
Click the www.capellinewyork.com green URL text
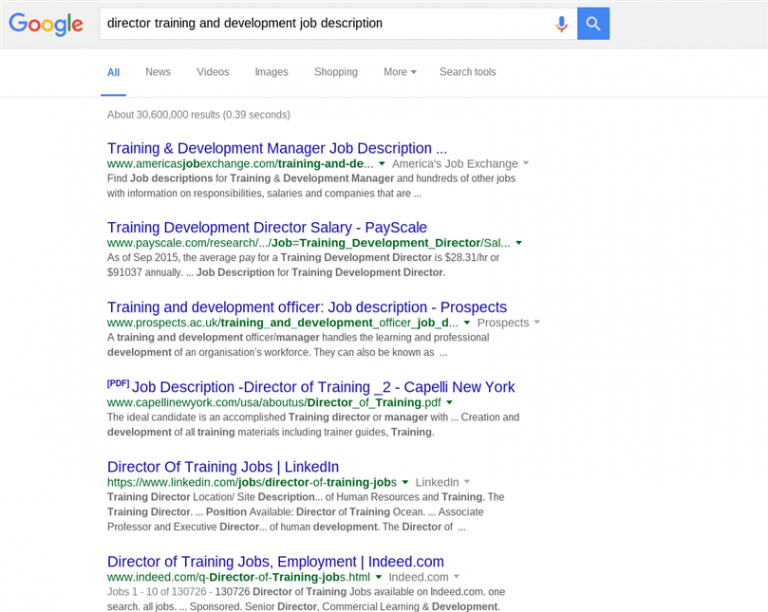[x=274, y=402]
